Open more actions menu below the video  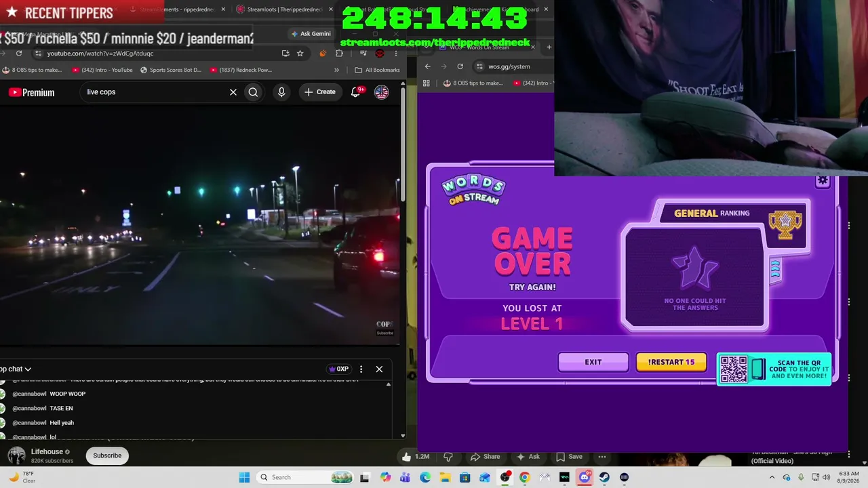(x=602, y=457)
